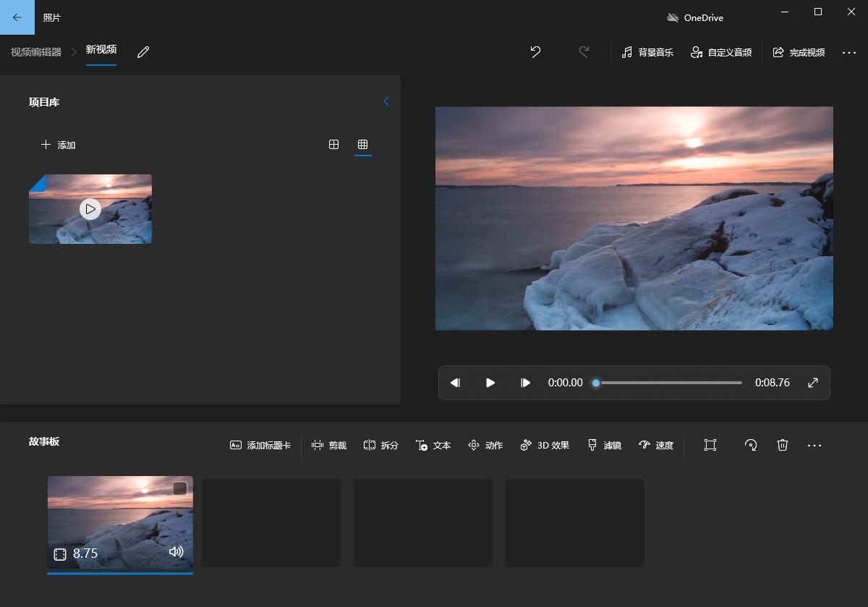Switch project library to medium grid view
Screen dimensions: 868x607
pos(333,145)
